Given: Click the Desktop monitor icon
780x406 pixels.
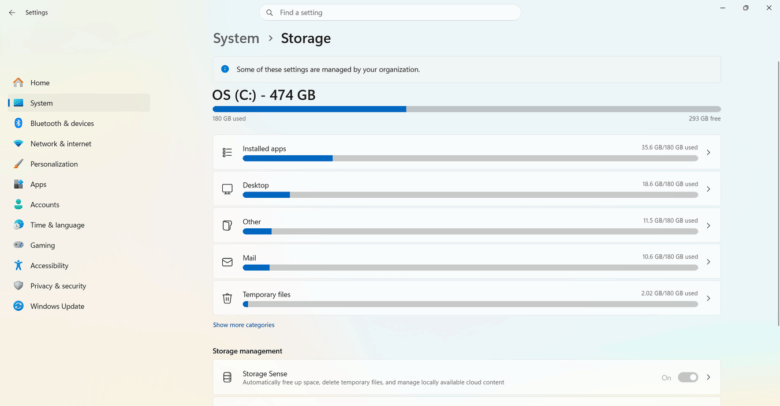Looking at the screenshot, I should [x=227, y=189].
